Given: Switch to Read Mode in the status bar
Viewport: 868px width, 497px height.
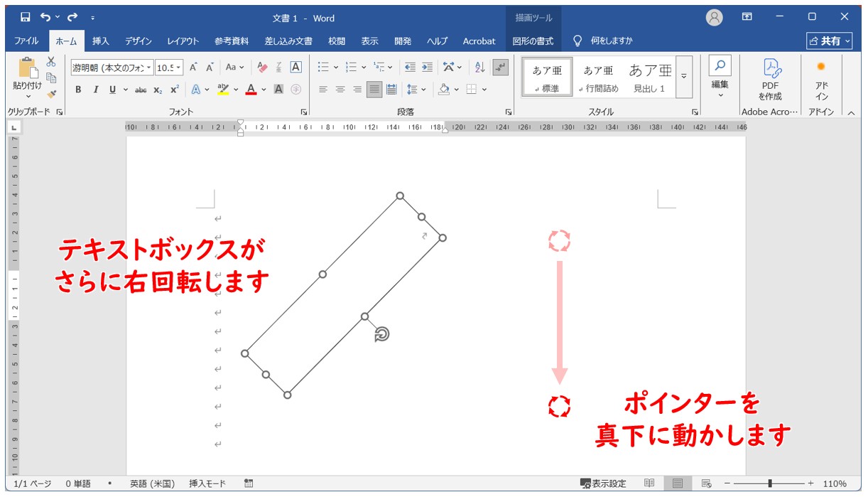Looking at the screenshot, I should [649, 483].
